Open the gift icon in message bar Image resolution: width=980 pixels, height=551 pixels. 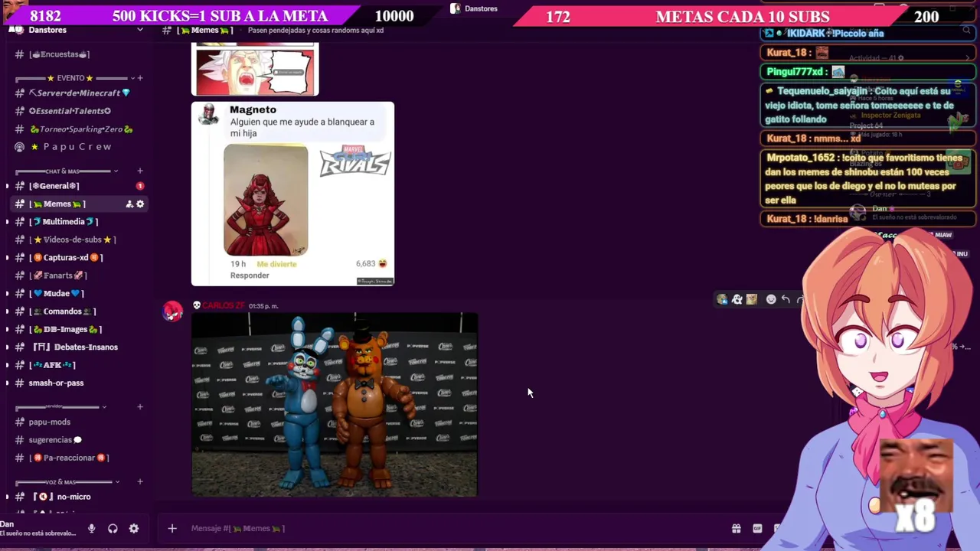click(x=737, y=528)
